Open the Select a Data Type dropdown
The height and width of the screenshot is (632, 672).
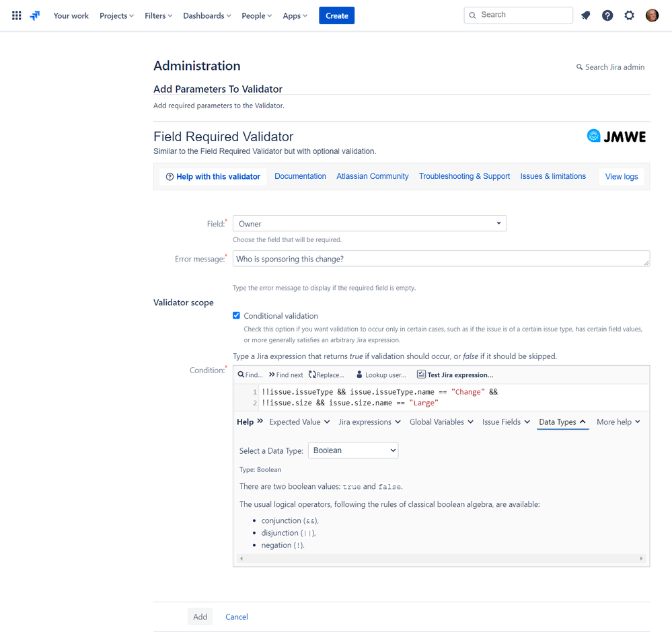(x=353, y=450)
